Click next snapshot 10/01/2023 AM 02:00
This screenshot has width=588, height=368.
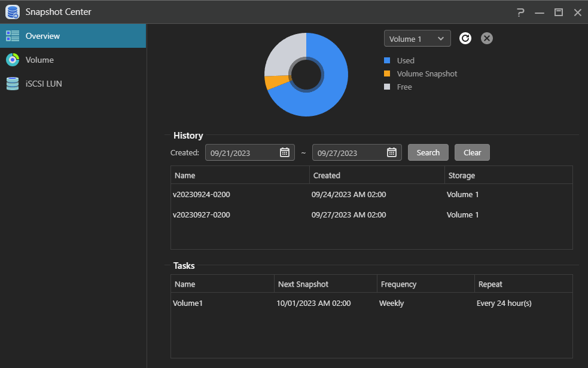(313, 303)
